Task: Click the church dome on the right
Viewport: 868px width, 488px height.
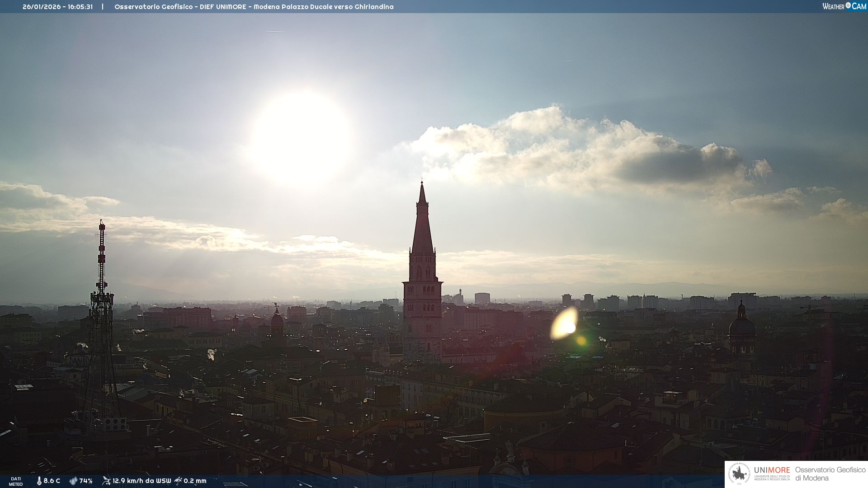Action: click(x=741, y=325)
